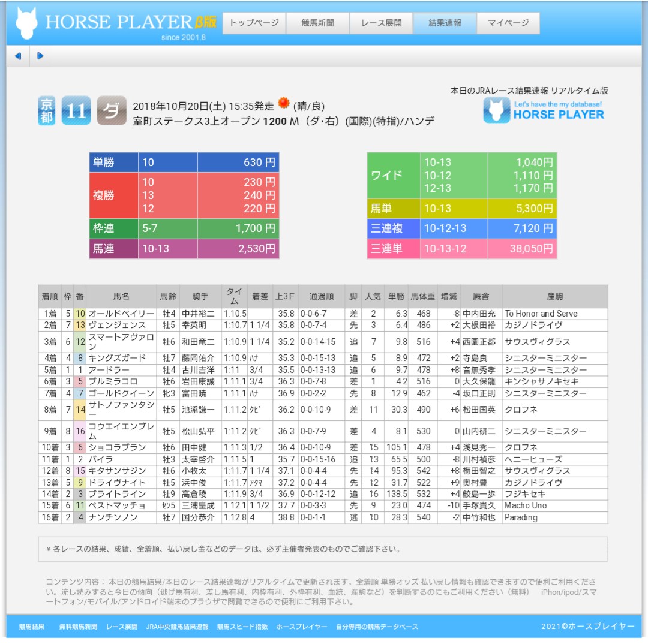Click the white horse head logo
This screenshot has width=648, height=644.
pos(26,23)
